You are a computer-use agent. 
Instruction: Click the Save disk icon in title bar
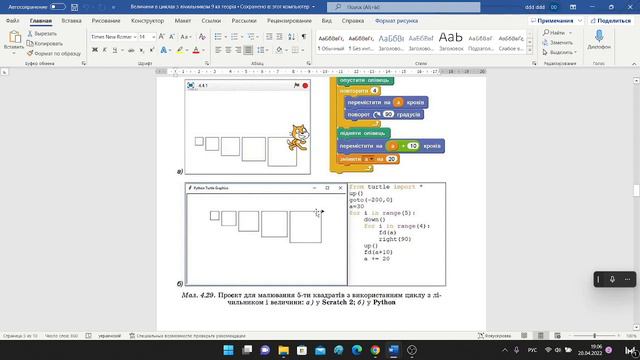(74, 7)
